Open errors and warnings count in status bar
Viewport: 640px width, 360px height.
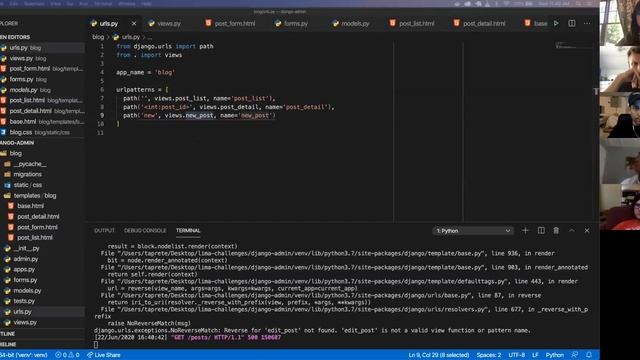pos(67,355)
